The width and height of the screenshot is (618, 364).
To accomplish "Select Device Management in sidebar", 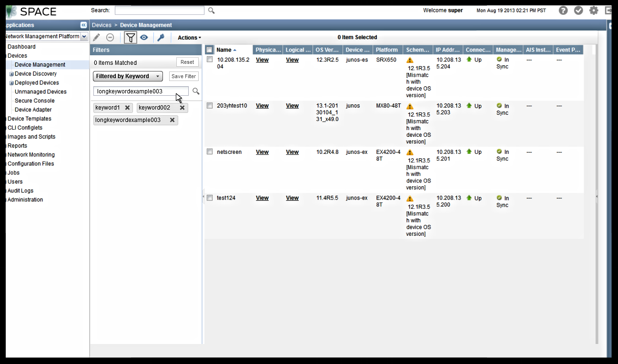I will click(x=40, y=65).
